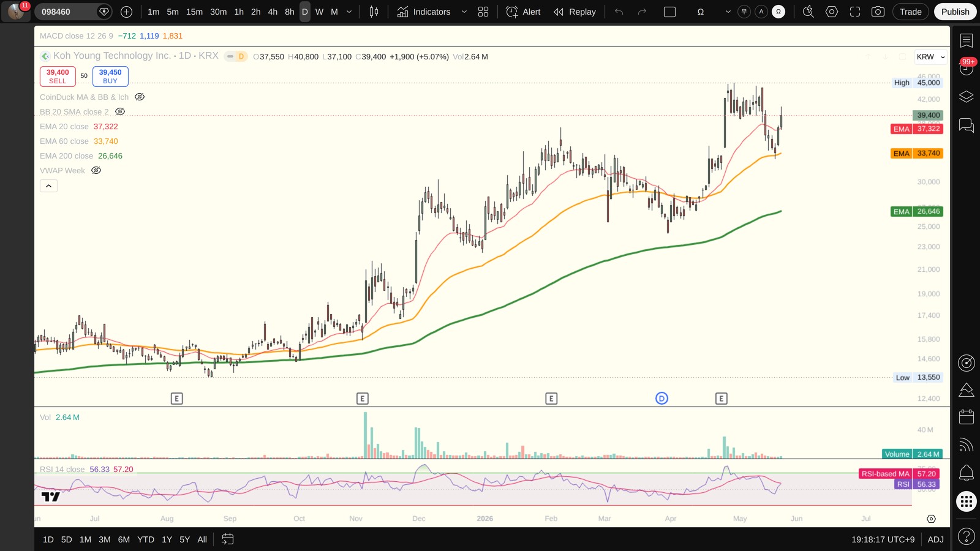This screenshot has width=980, height=551.
Task: Show the CoinDuck MA & BB indicator
Action: pos(140,97)
